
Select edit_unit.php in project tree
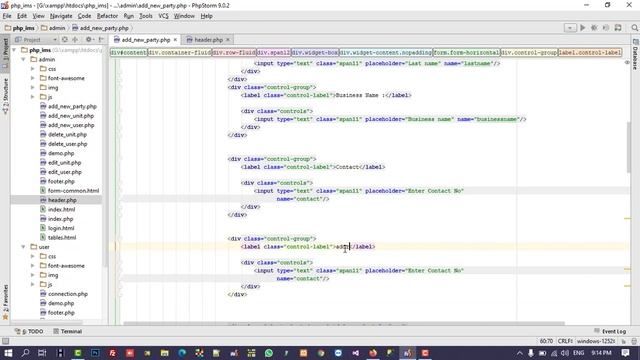[x=64, y=162]
